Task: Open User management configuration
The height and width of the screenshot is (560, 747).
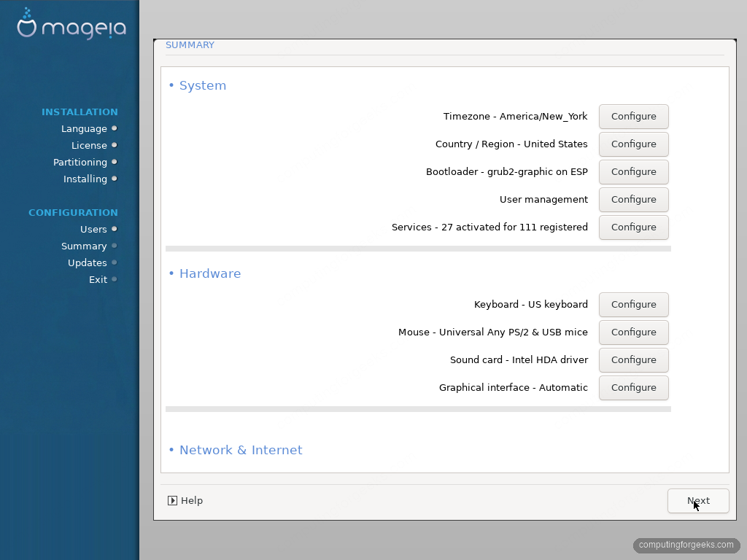Action: click(634, 200)
